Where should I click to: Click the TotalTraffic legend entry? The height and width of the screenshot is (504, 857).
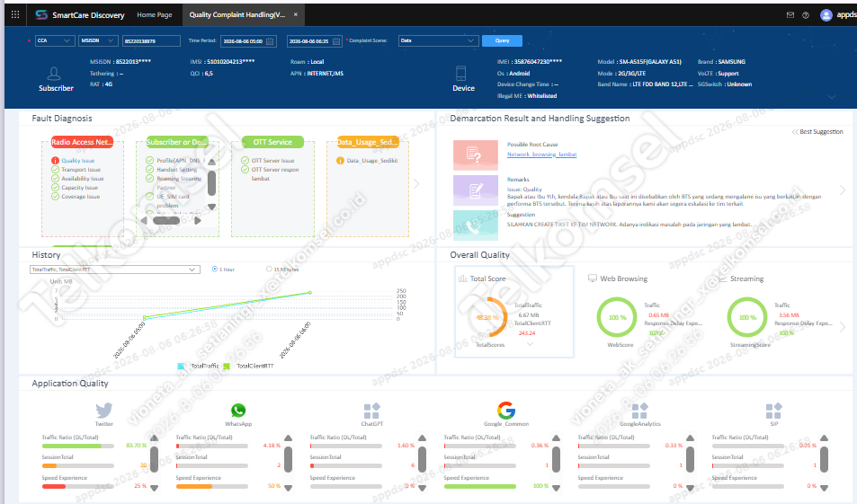[199, 366]
